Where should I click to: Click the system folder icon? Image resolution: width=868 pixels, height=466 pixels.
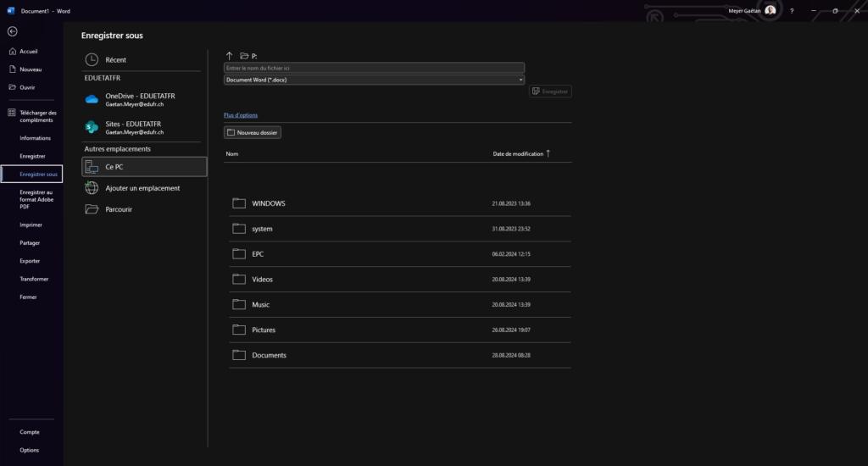pos(239,229)
